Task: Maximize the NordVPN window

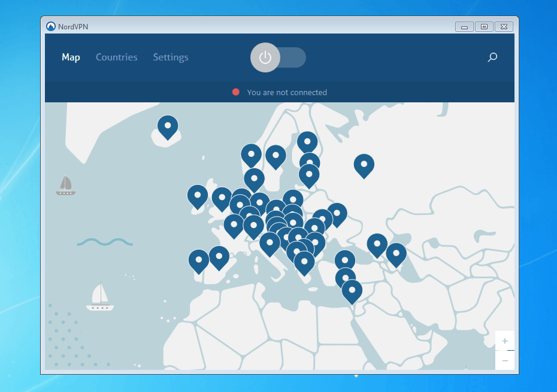Action: (484, 26)
